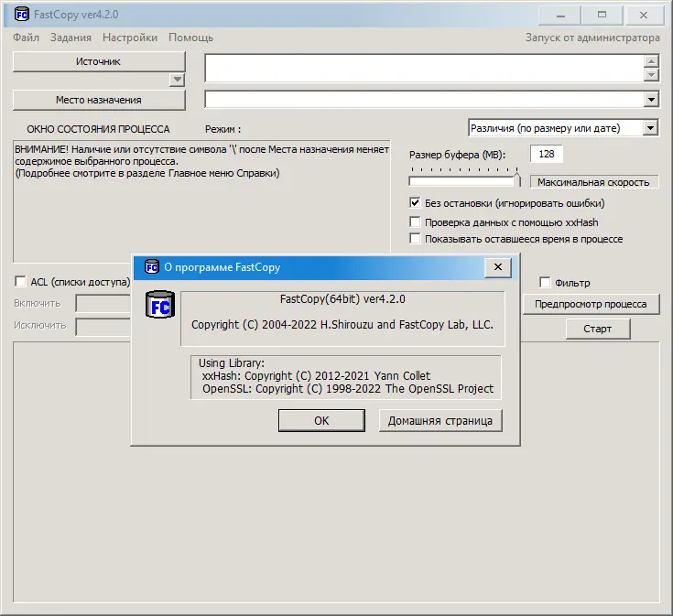Click the Максимальная скорость button

click(x=593, y=182)
